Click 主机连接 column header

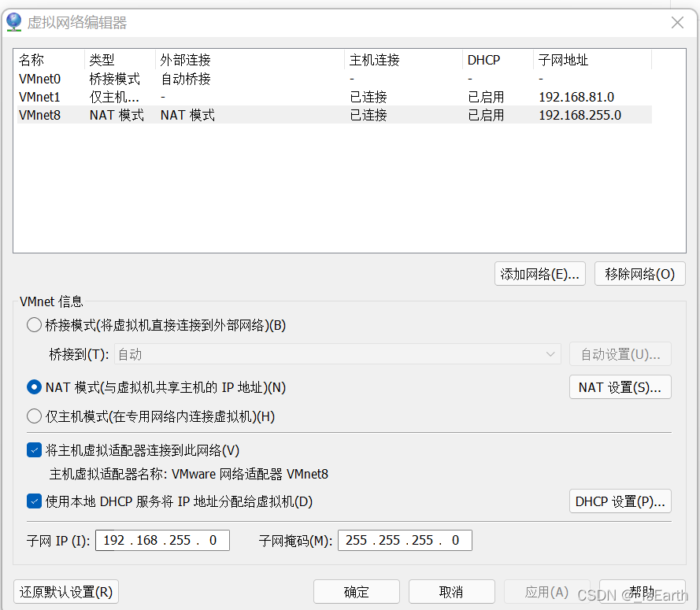click(403, 60)
